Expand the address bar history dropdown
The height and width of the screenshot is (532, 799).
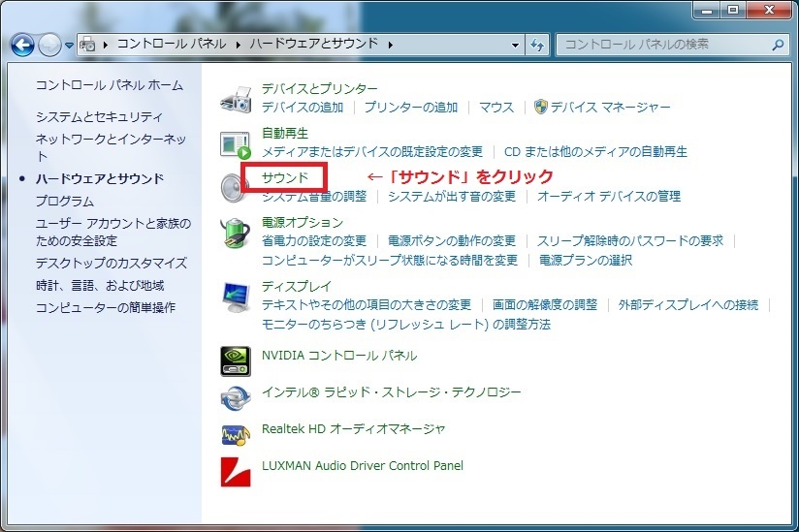click(515, 46)
